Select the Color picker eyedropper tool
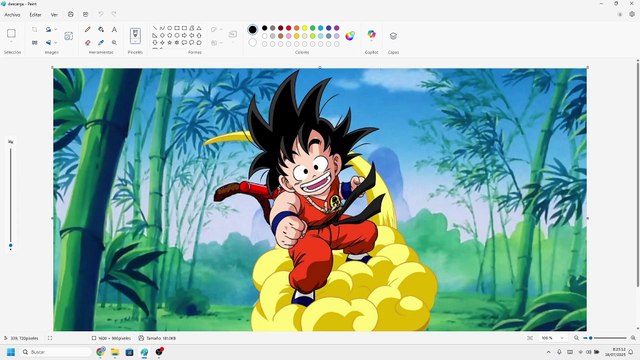The height and width of the screenshot is (360, 640). tap(101, 42)
